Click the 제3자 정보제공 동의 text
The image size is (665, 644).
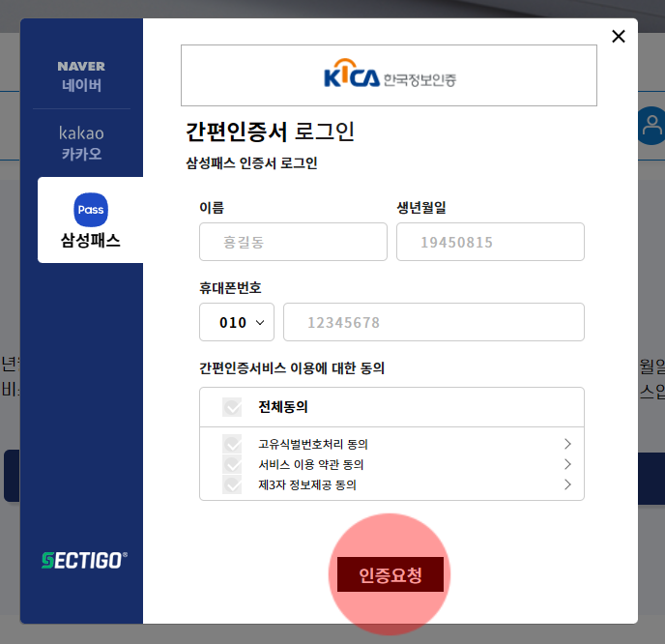click(x=307, y=484)
